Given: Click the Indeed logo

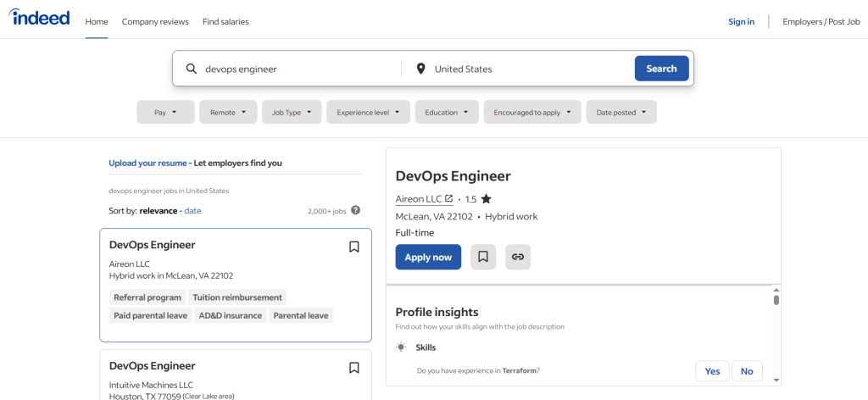Looking at the screenshot, I should tap(39, 18).
